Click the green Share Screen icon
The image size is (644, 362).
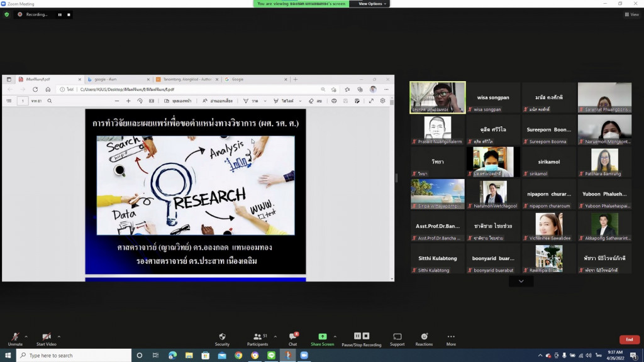point(322,337)
